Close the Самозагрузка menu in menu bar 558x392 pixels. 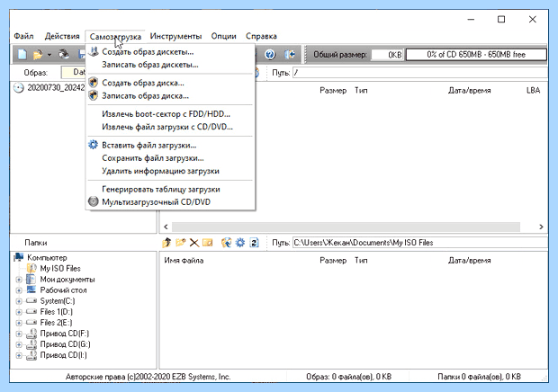coord(115,36)
